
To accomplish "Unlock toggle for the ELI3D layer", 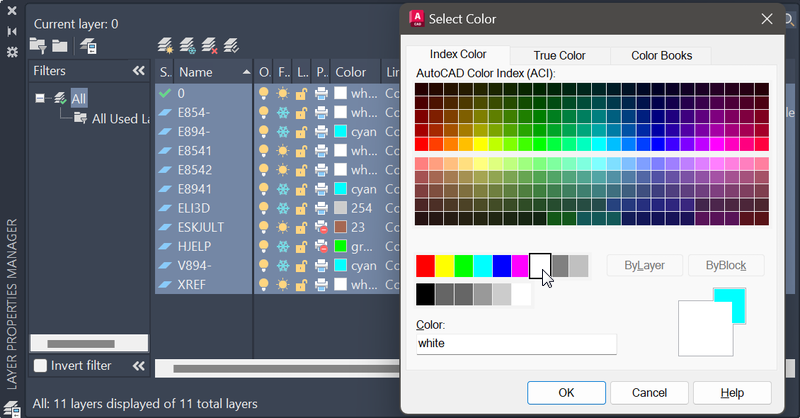I will point(301,208).
